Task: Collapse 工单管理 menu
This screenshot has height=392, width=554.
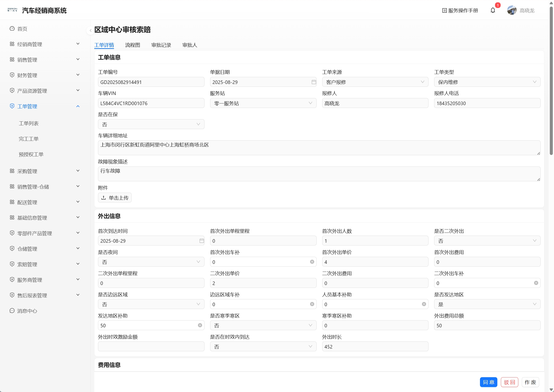Action: [x=45, y=106]
